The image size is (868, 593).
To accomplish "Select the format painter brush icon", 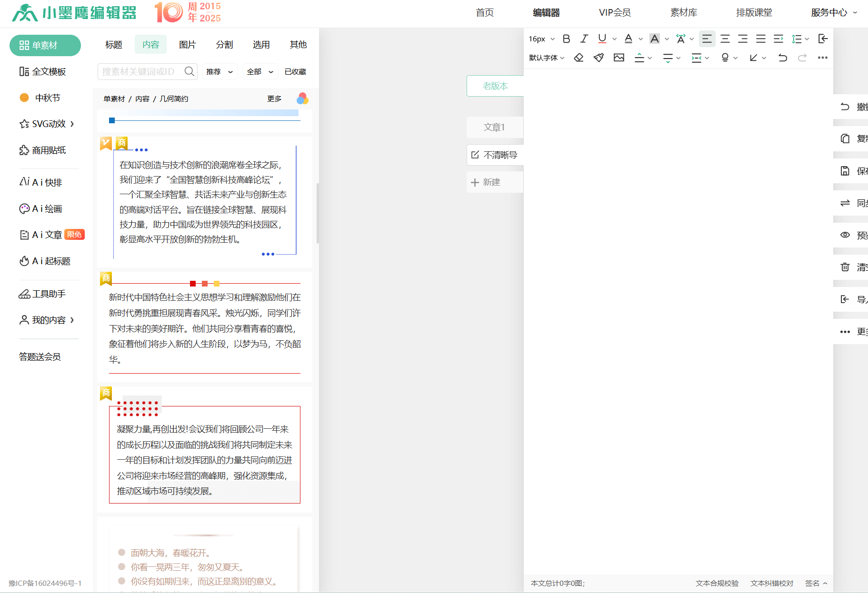I will 599,58.
